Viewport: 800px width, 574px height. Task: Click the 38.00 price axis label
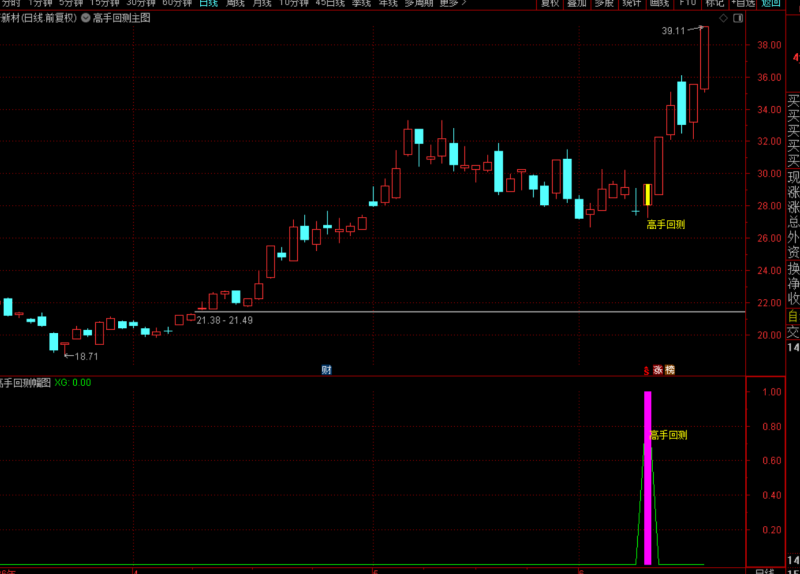coord(769,45)
